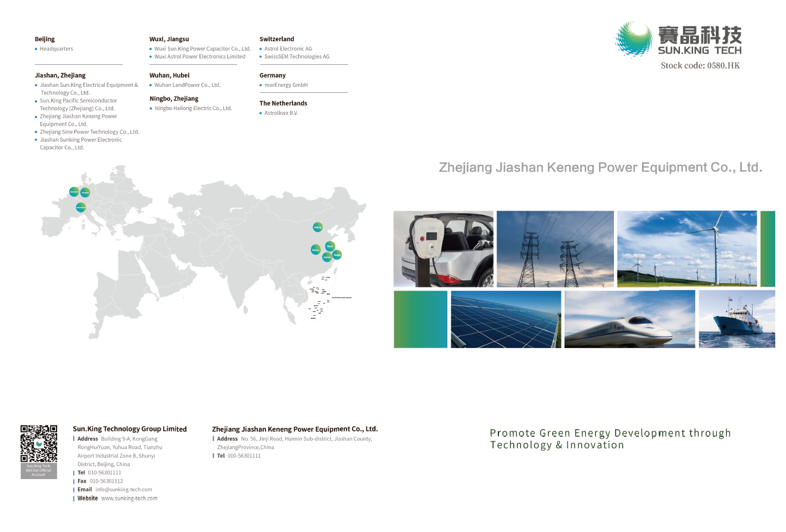Select the Wuxi marker on the map

coord(330,246)
